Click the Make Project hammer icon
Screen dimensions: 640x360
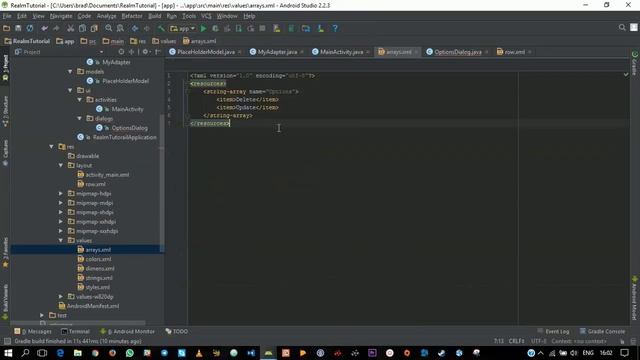[x=161, y=29]
